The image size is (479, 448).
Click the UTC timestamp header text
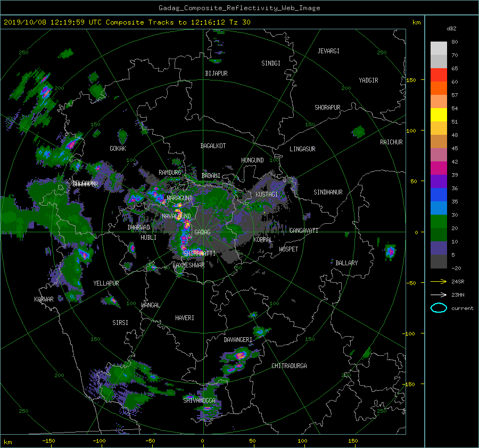(127, 22)
